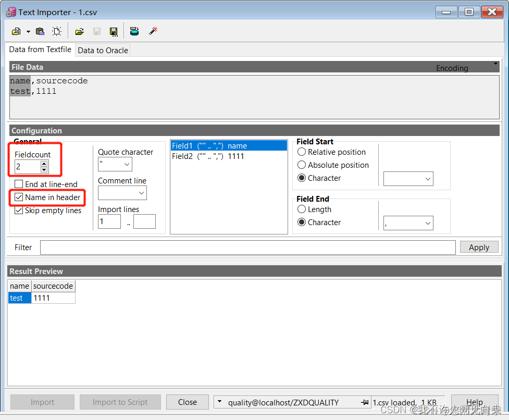This screenshot has width=509, height=420.
Task: Select Length radio under Field End
Action: [x=302, y=209]
